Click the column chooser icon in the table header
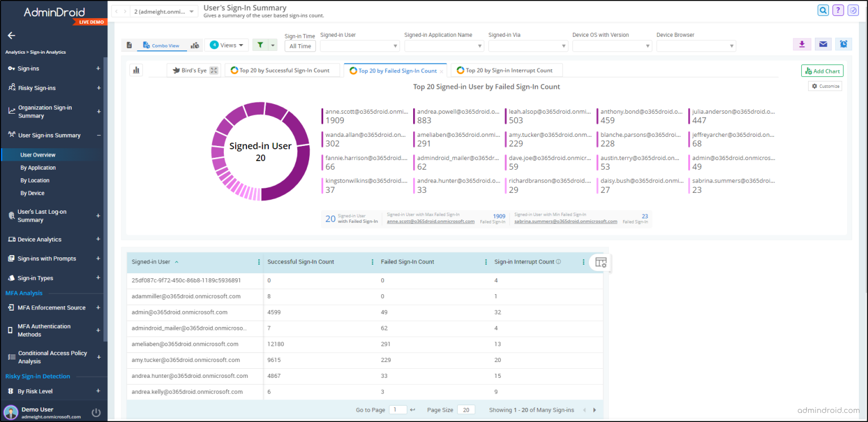The width and height of the screenshot is (868, 422). point(601,262)
